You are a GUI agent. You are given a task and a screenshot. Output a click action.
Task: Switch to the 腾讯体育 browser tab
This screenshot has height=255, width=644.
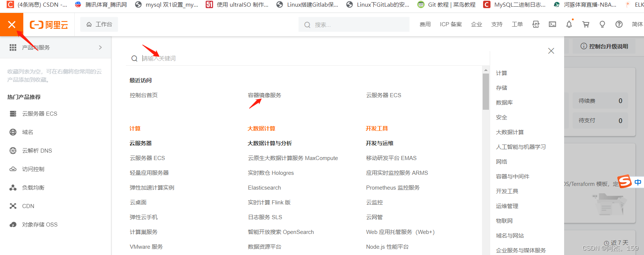click(x=101, y=5)
